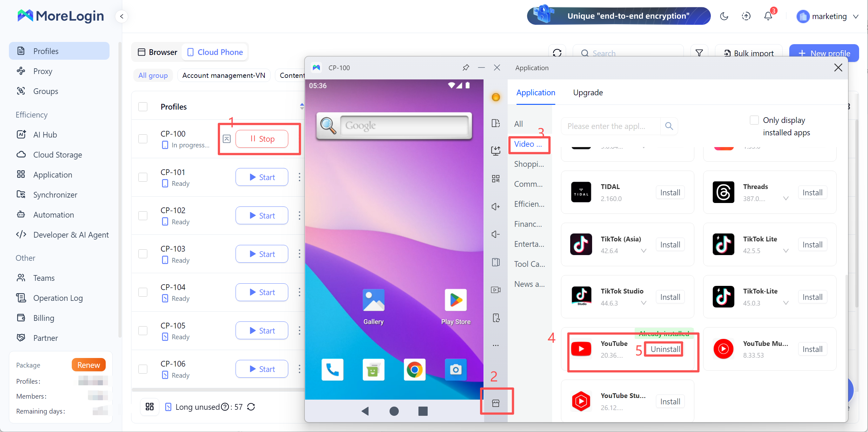Viewport: 868px width, 432px height.
Task: Stop the CP-100 cloud phone
Action: (x=262, y=138)
